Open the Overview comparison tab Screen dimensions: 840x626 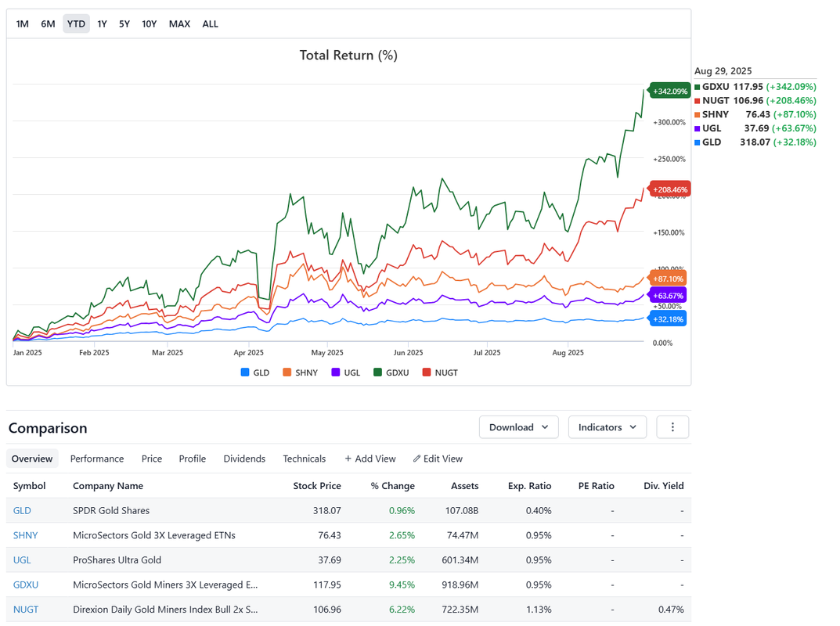point(32,459)
